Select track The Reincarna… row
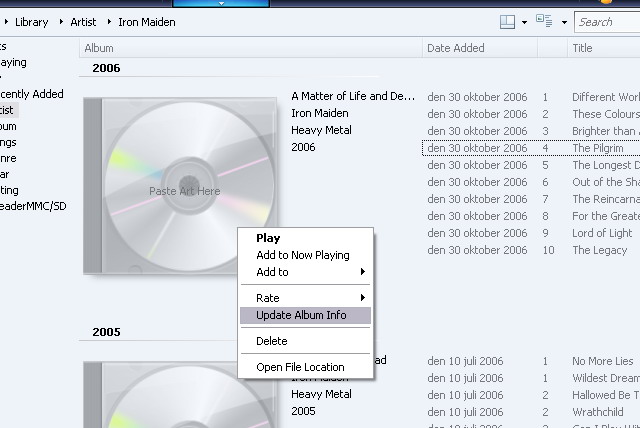The height and width of the screenshot is (428, 640). pos(531,199)
